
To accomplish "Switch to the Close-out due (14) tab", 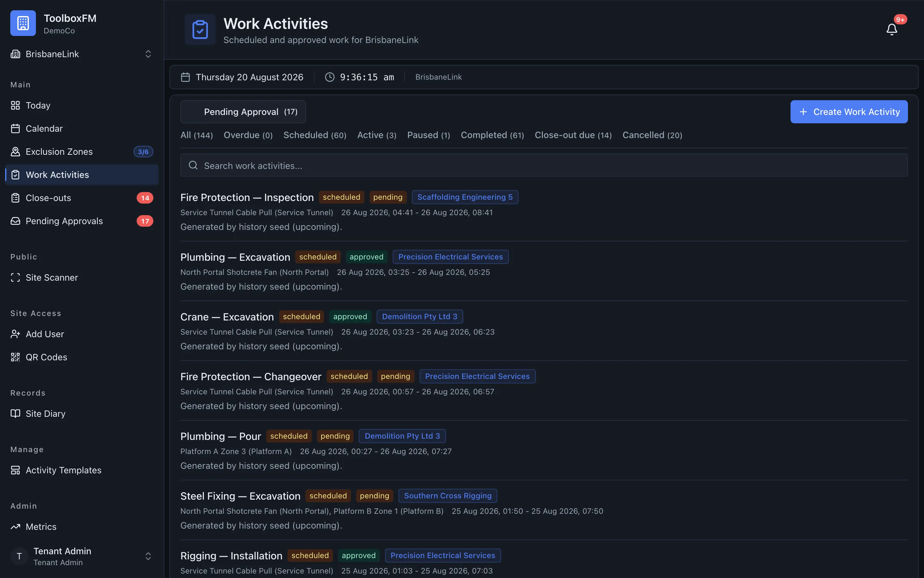I will [573, 135].
